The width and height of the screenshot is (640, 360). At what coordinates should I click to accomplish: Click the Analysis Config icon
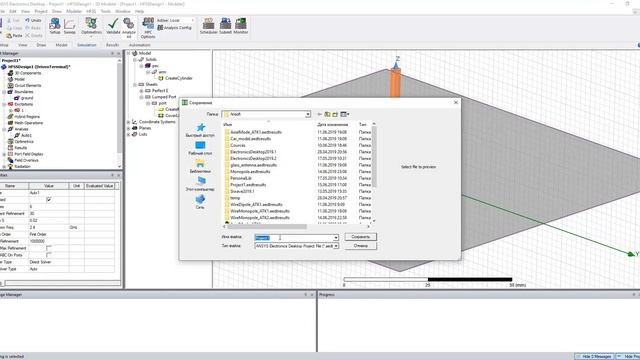click(174, 28)
